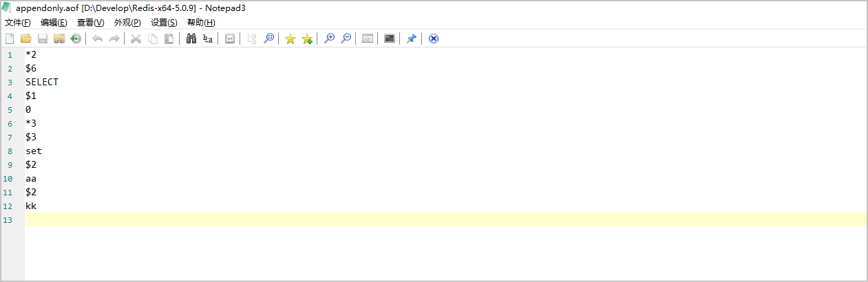Click the Undo arrow icon
Viewport: 868px width, 282px height.
(98, 39)
